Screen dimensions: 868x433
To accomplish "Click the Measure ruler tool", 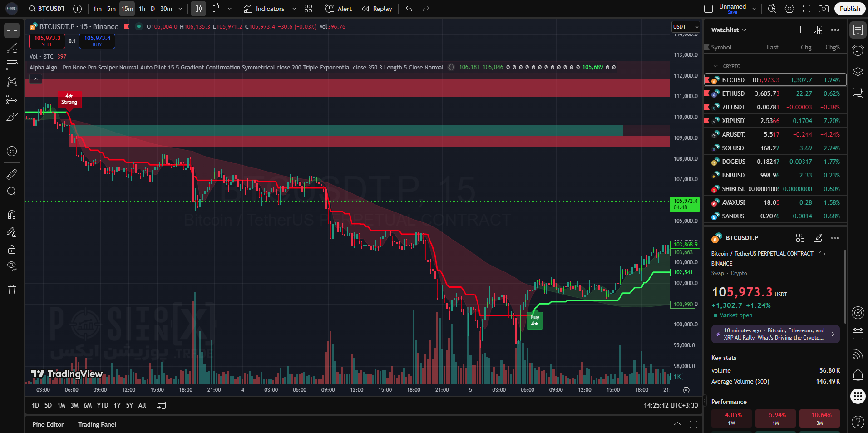I will (x=12, y=174).
